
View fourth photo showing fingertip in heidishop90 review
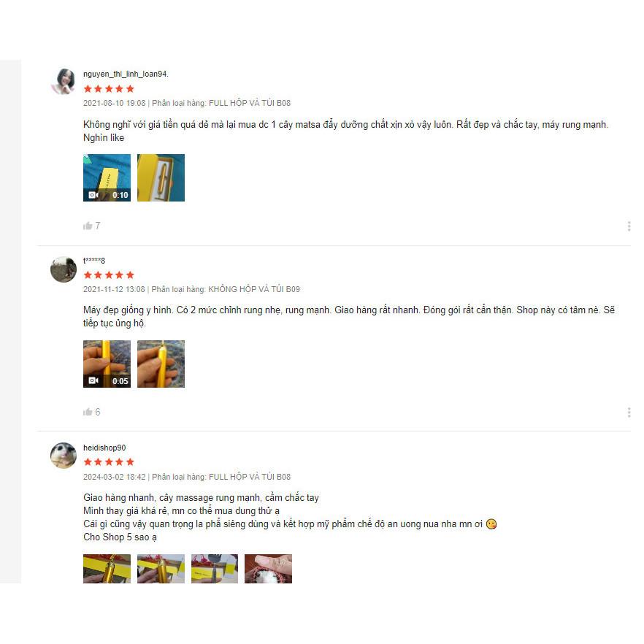[268, 569]
